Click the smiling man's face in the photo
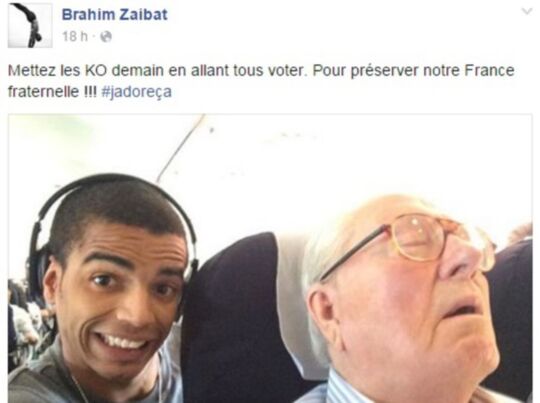 point(117,296)
